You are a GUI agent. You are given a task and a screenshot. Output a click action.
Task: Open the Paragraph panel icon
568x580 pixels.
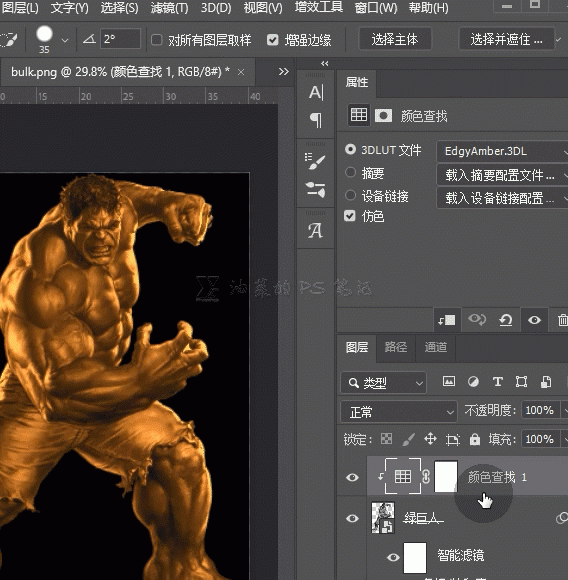tap(316, 119)
